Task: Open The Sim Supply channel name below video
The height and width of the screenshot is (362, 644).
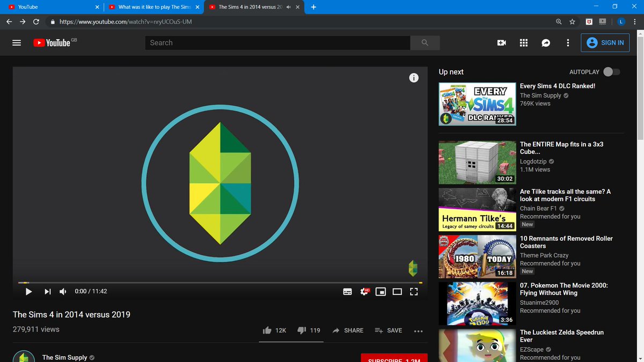Action: [x=64, y=358]
